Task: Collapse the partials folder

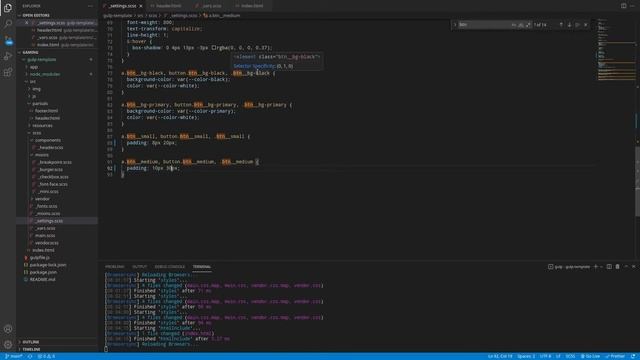Action: point(40,104)
